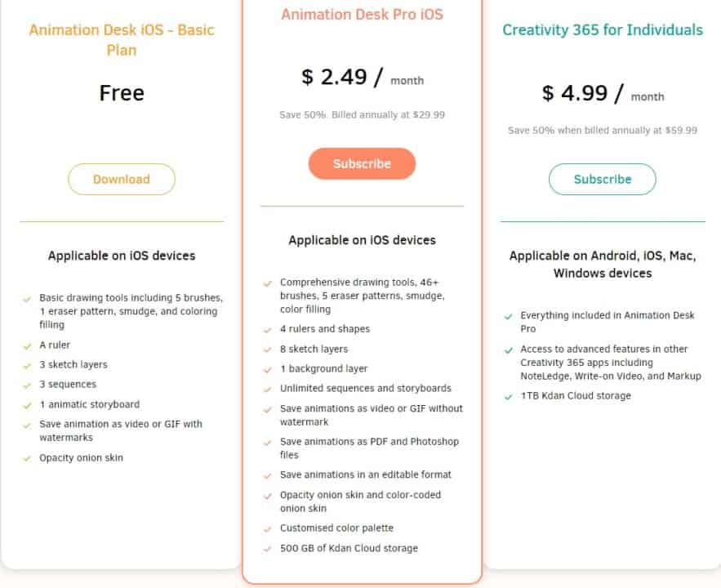Click the 'Creativity 365 for Individuals' heading
Screen dimensions: 721x588
[x=602, y=29]
